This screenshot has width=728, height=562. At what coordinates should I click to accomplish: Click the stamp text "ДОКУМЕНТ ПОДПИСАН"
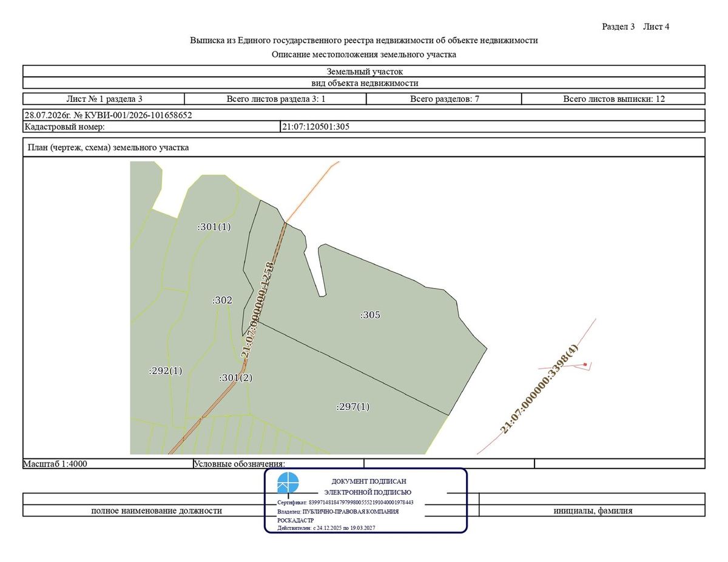(369, 481)
